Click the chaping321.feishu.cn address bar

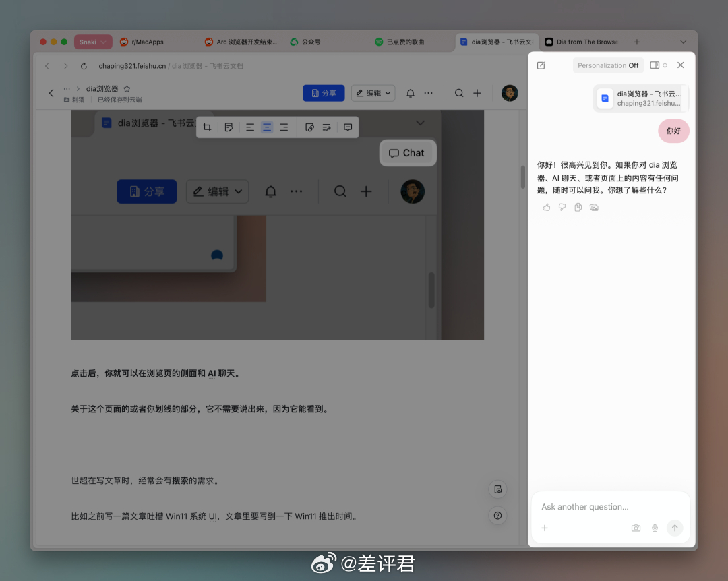click(171, 66)
